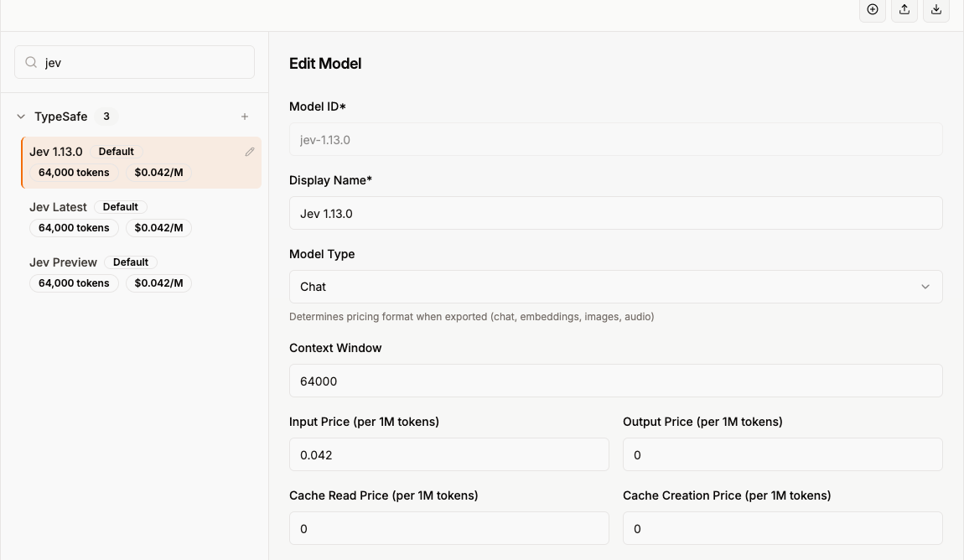Click 64,000 tokens badge under Jev Latest

coord(74,228)
